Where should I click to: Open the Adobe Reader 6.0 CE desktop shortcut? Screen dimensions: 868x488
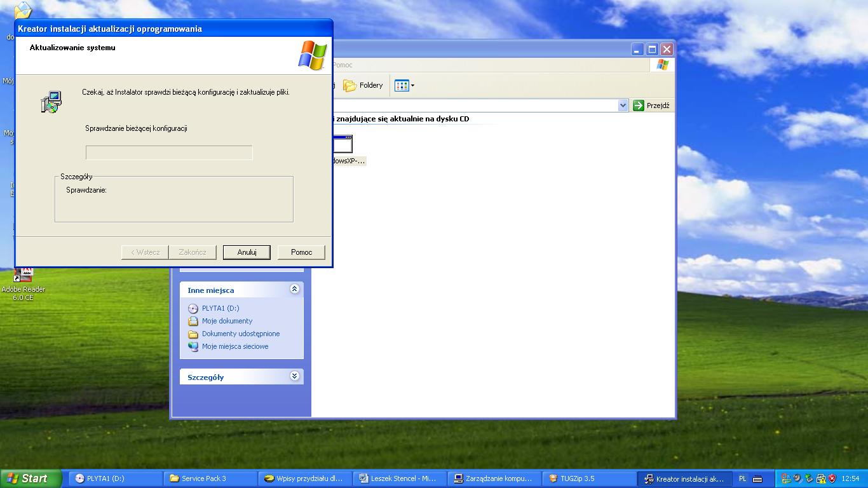coord(24,283)
